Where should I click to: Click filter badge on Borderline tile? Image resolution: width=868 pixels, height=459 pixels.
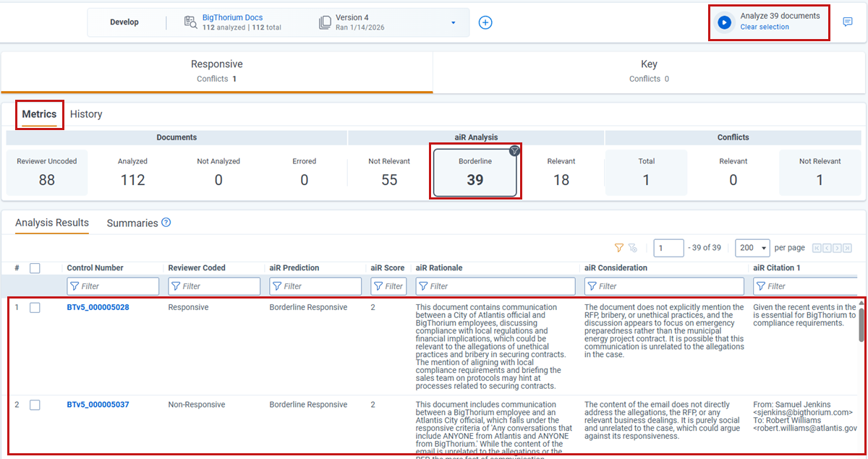[514, 150]
